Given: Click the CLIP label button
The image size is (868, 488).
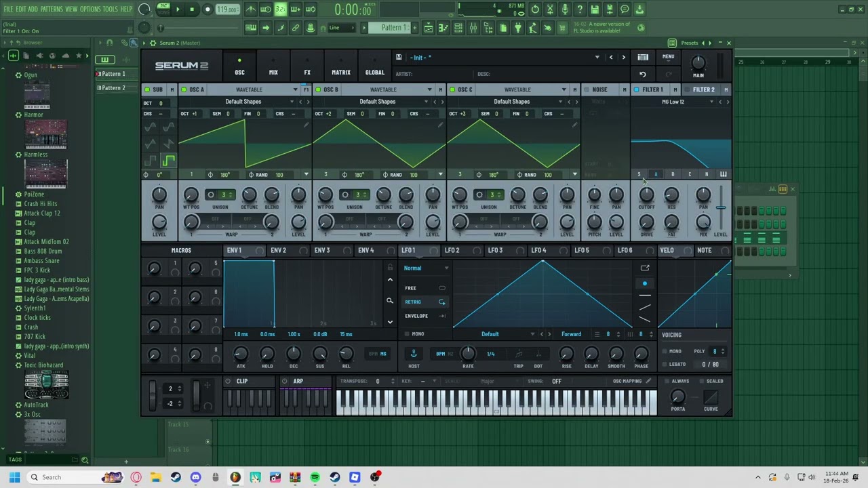Looking at the screenshot, I should tap(241, 381).
